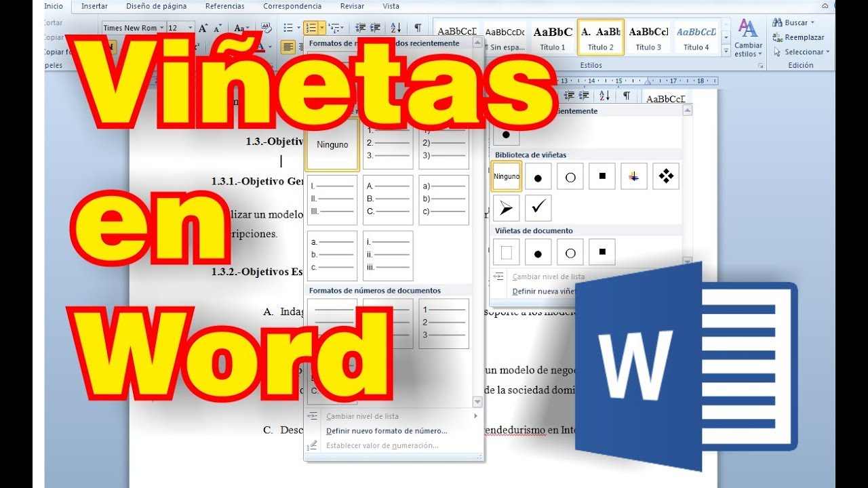
Task: Apply the Título 4 style
Action: (696, 37)
